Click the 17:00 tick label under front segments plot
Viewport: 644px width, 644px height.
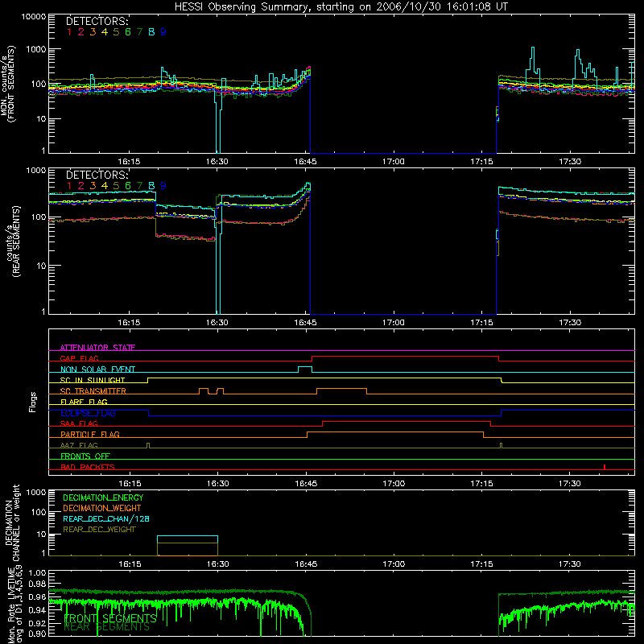tap(393, 162)
